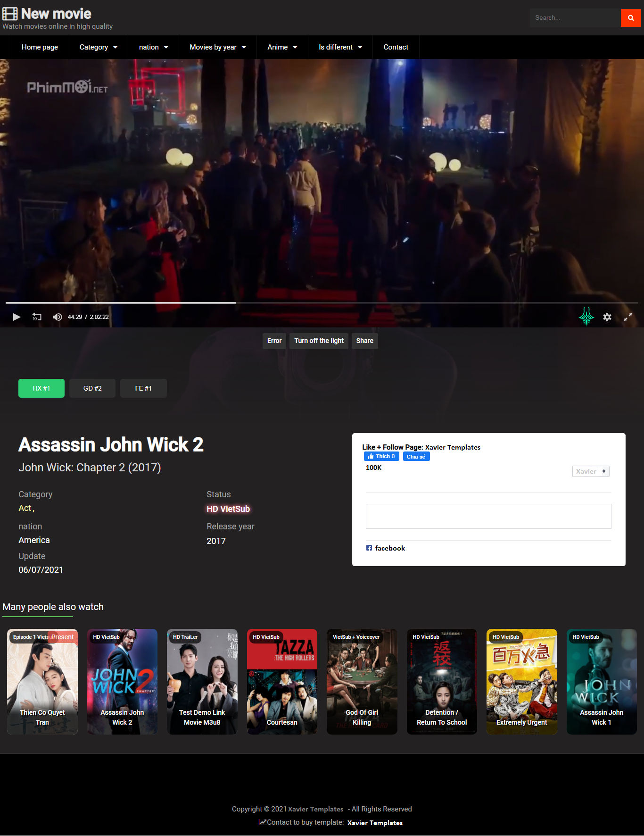The width and height of the screenshot is (644, 836).
Task: Click the Act category link
Action: tap(25, 508)
